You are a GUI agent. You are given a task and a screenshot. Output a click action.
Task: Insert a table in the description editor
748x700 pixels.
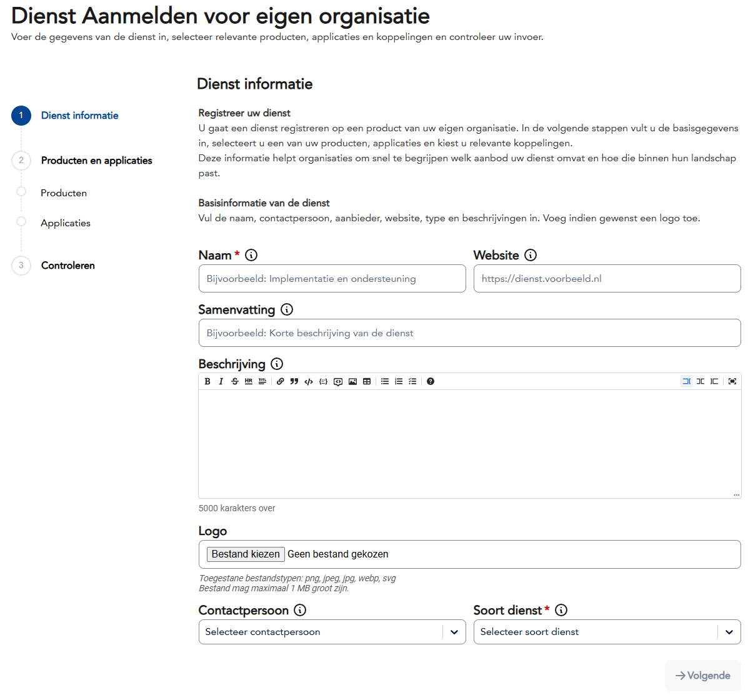pos(367,381)
